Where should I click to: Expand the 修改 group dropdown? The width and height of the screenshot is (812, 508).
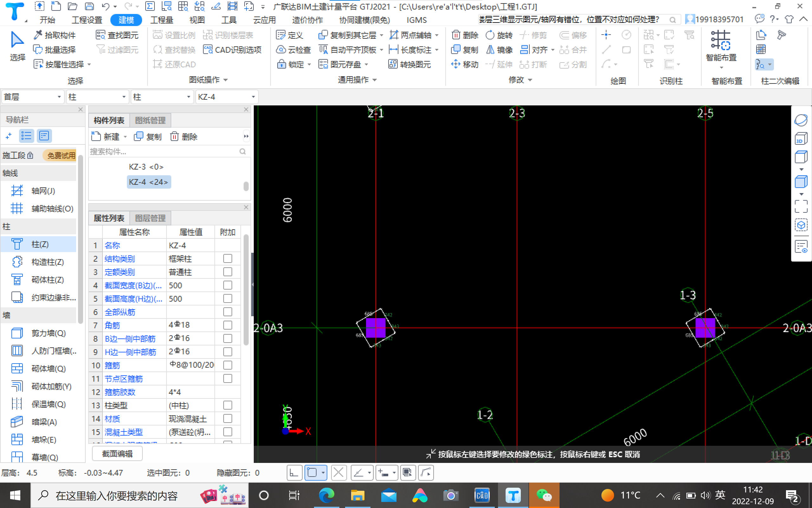pyautogui.click(x=530, y=80)
